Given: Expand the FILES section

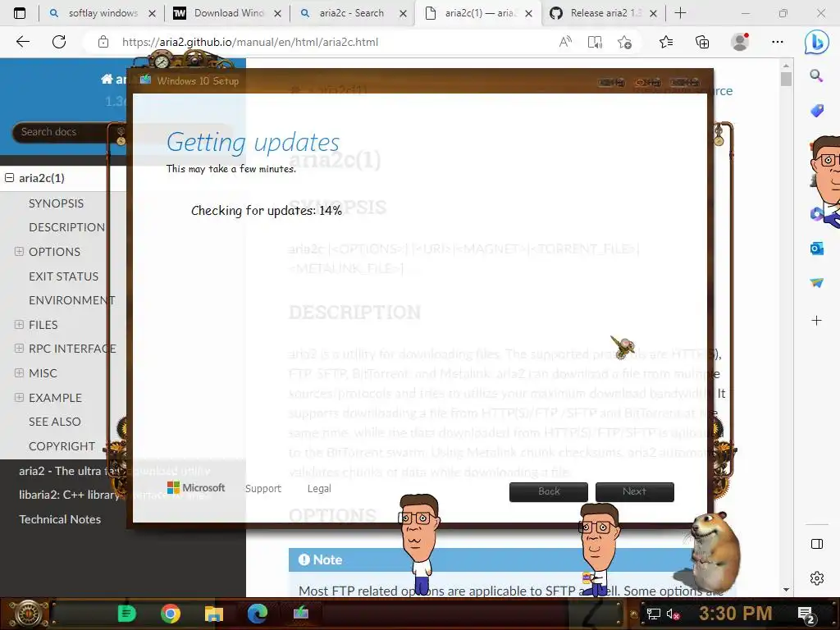Looking at the screenshot, I should click(20, 324).
